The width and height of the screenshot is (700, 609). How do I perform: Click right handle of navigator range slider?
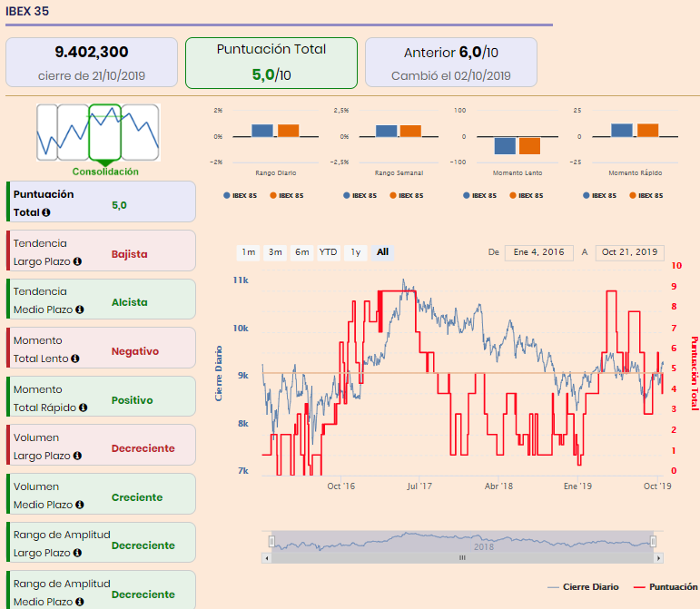pyautogui.click(x=653, y=542)
